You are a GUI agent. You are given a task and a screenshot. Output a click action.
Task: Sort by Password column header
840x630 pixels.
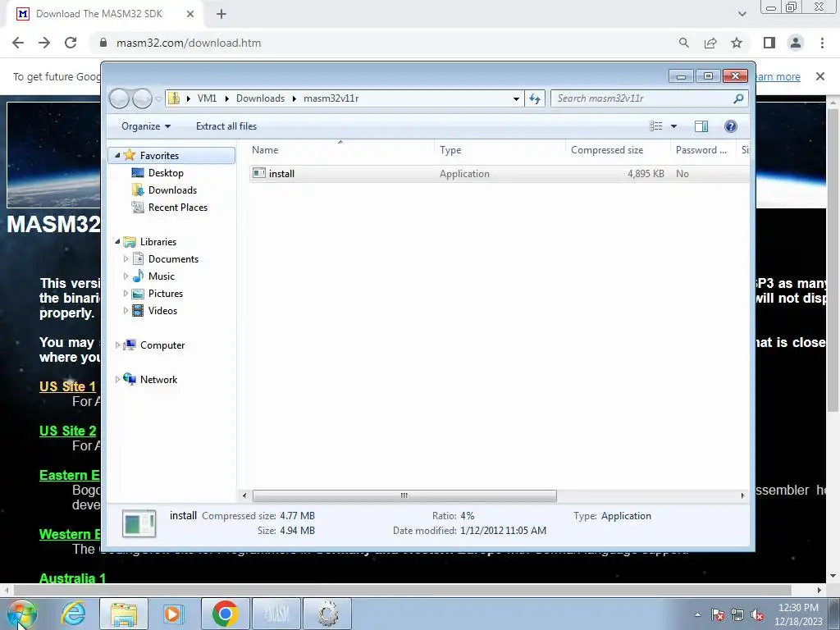[x=703, y=150]
